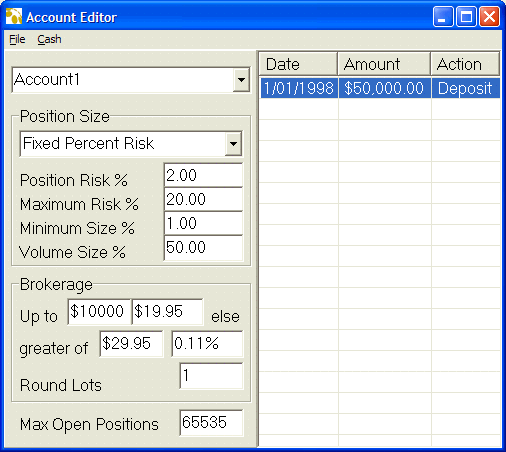Image resolution: width=506 pixels, height=452 pixels.
Task: Click the Position Risk % field
Action: (x=203, y=175)
